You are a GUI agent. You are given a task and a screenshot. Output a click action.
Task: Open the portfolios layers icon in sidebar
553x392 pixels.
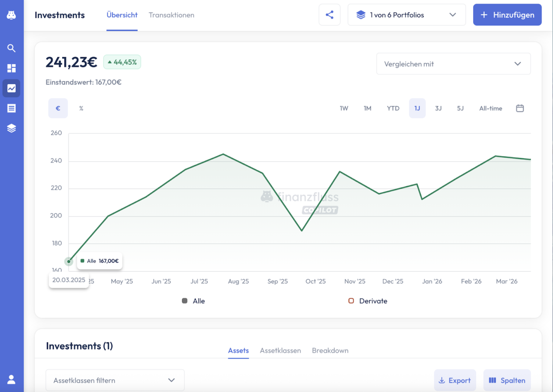[11, 128]
